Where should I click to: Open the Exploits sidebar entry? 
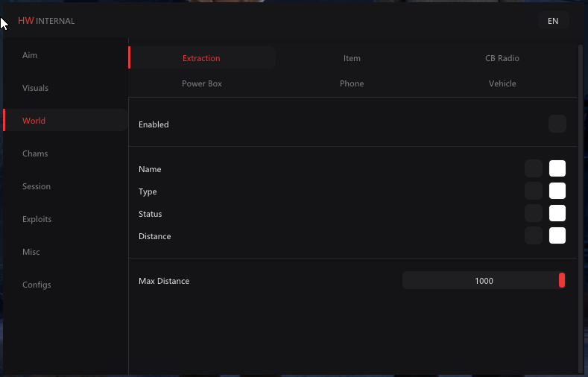click(x=66, y=219)
